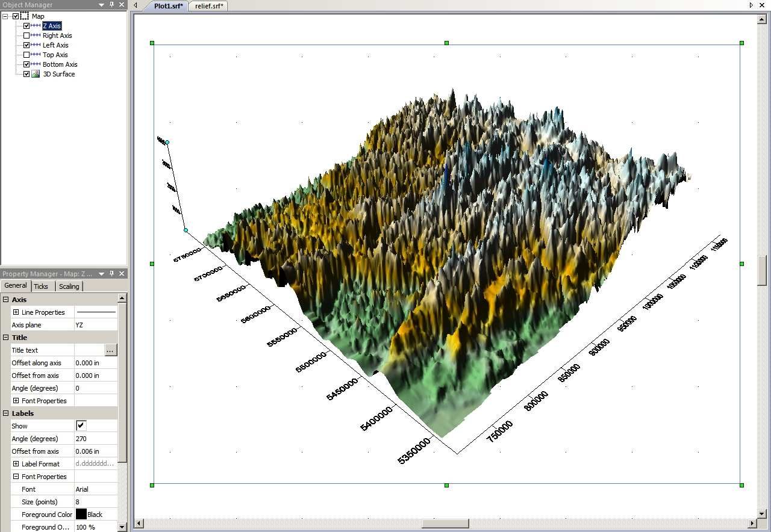
Task: Enable the Right Axis checkbox
Action: pos(27,36)
